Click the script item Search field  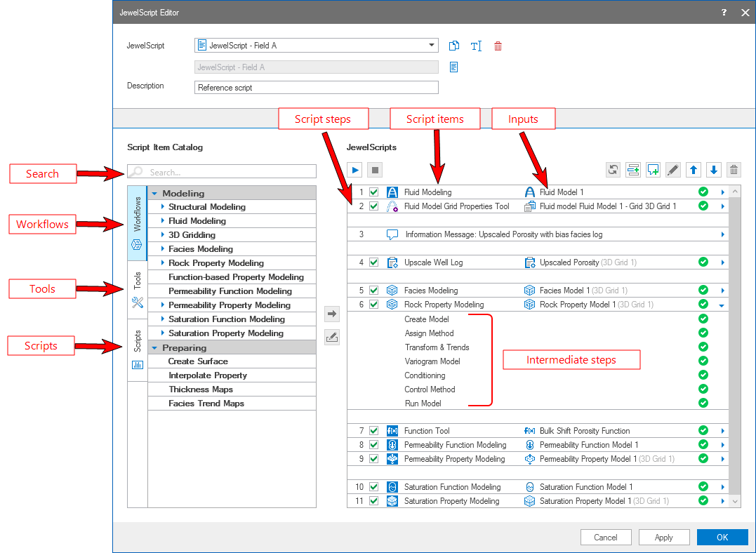pyautogui.click(x=222, y=172)
